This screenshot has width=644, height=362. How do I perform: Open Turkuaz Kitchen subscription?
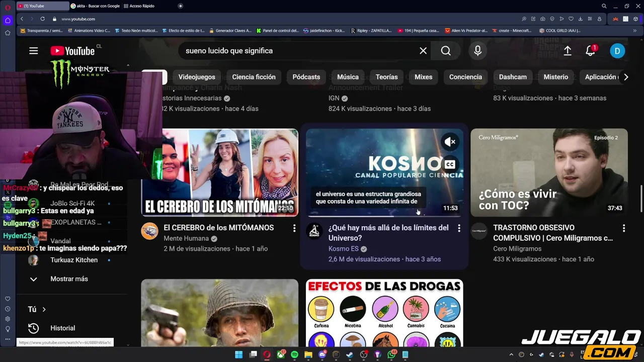click(x=74, y=260)
